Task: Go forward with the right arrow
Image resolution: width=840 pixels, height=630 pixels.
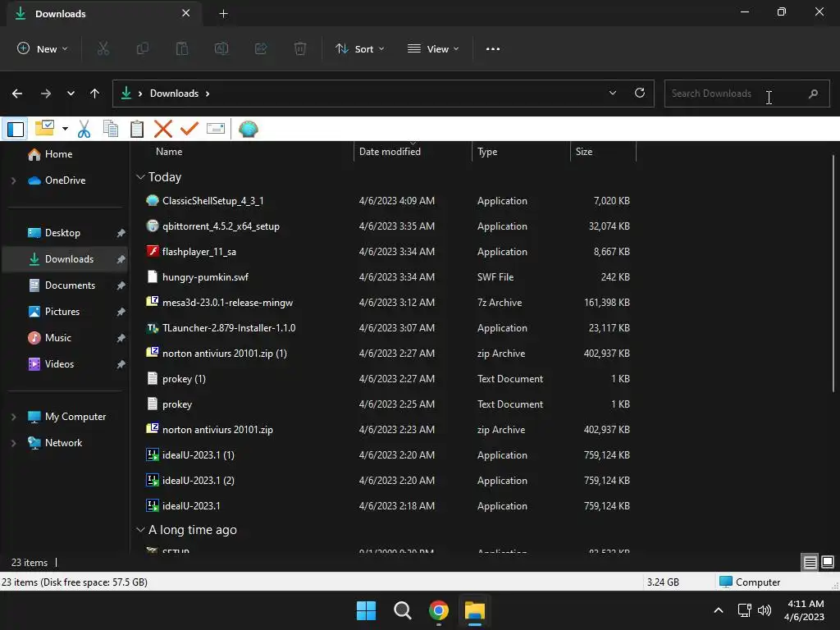Action: coord(46,94)
